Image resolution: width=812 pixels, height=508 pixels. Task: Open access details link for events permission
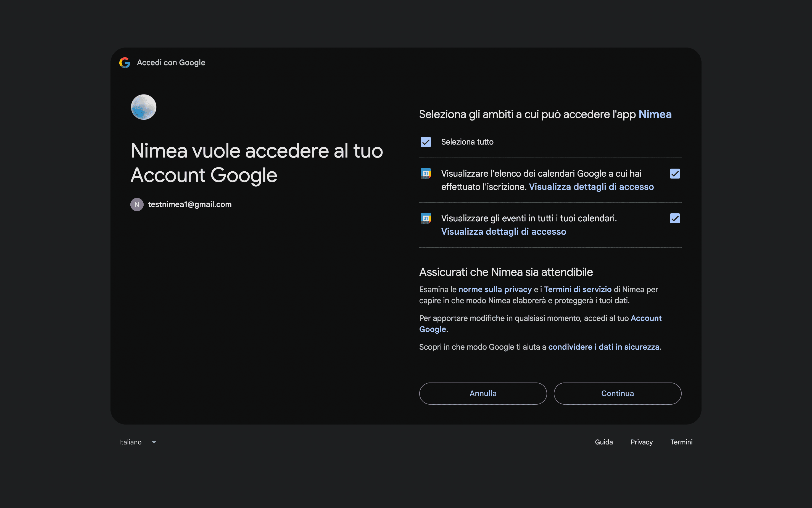(503, 232)
